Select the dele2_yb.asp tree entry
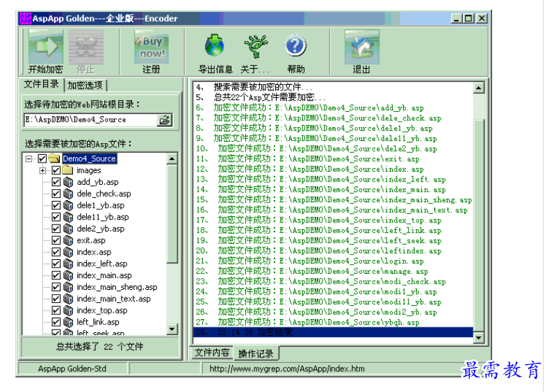The height and width of the screenshot is (392, 547). tap(101, 229)
